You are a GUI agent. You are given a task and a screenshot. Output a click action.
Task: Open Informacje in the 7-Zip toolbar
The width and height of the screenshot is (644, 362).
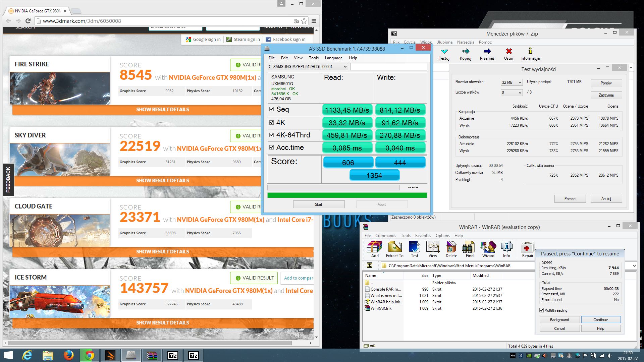pyautogui.click(x=530, y=53)
